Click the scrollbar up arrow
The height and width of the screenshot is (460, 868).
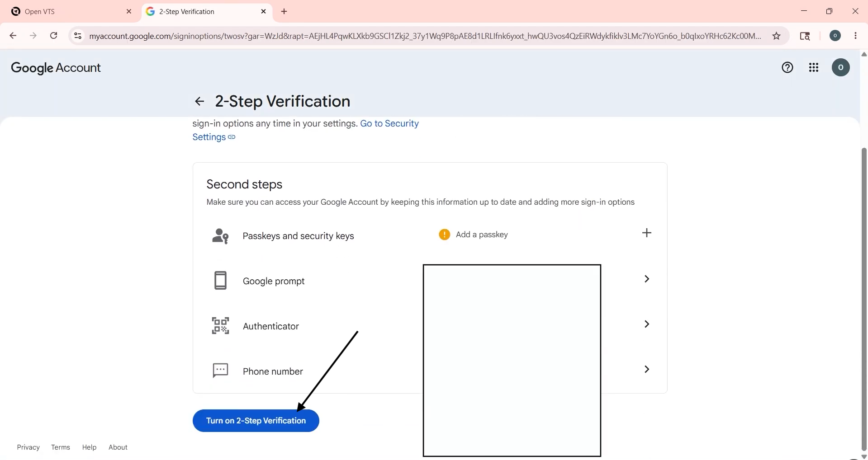click(864, 55)
